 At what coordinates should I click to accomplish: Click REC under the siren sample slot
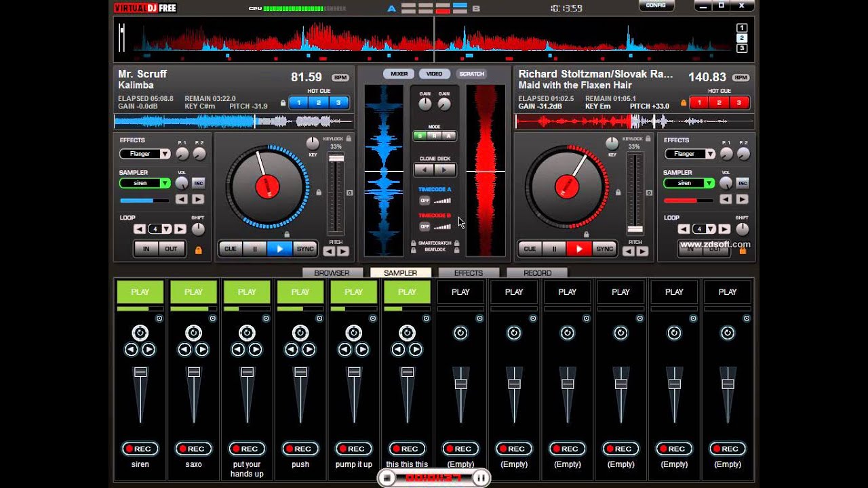pos(140,449)
